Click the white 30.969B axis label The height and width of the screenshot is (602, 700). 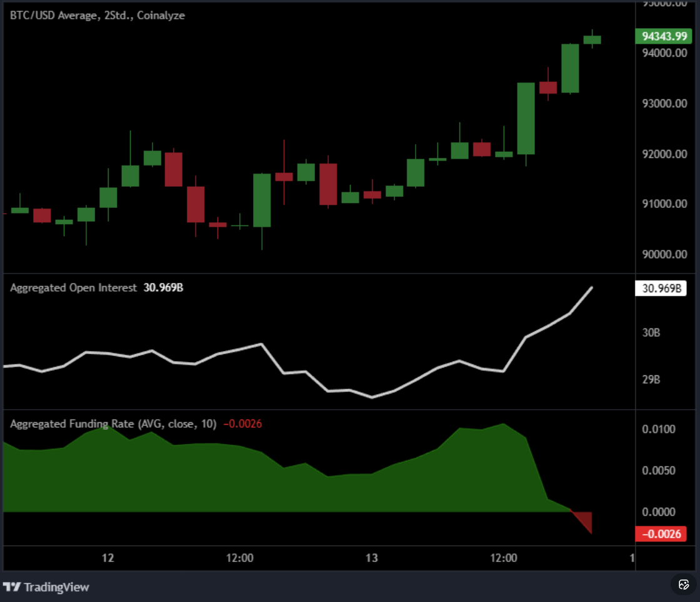coord(661,289)
